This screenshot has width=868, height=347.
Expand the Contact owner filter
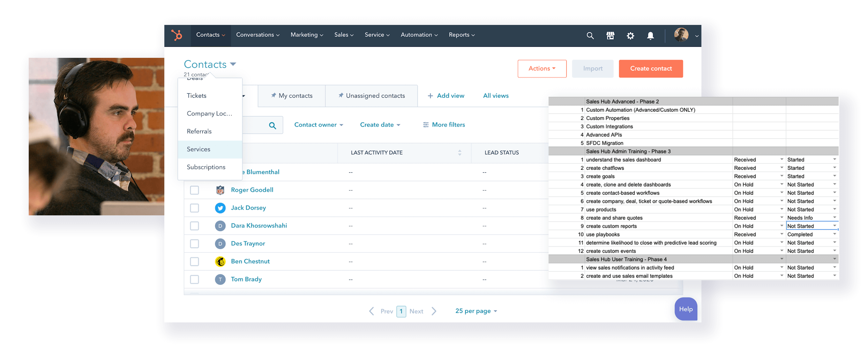(x=318, y=125)
